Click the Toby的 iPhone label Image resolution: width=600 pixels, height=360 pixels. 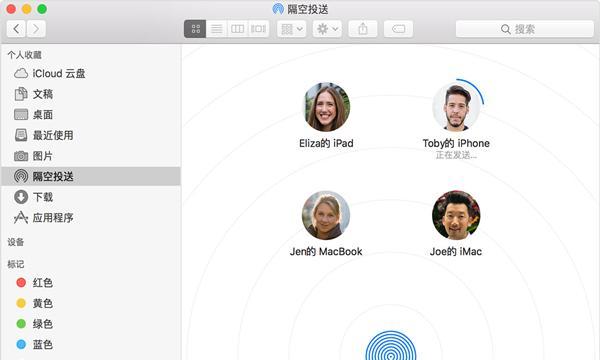point(456,143)
